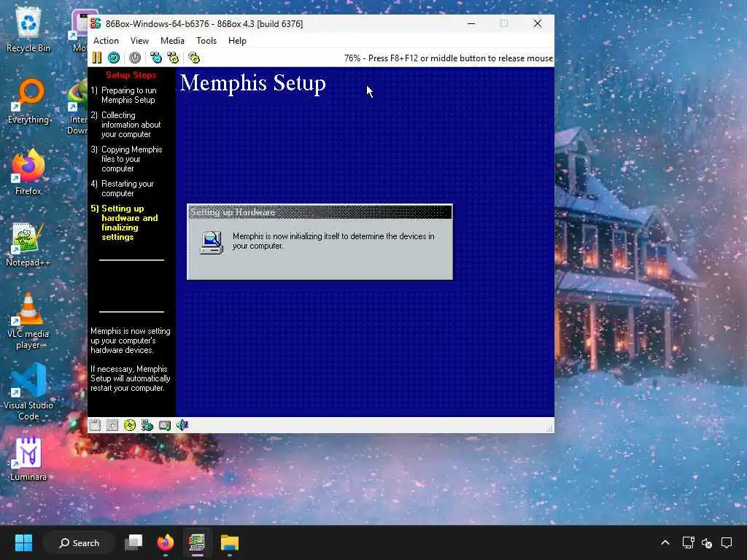Click the computer icon in the hardware dialog

[x=212, y=242]
